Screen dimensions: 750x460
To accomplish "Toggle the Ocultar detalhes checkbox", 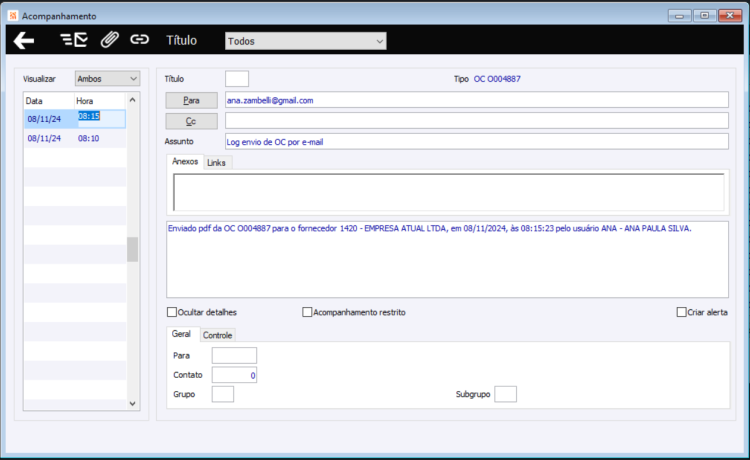I will click(x=172, y=312).
